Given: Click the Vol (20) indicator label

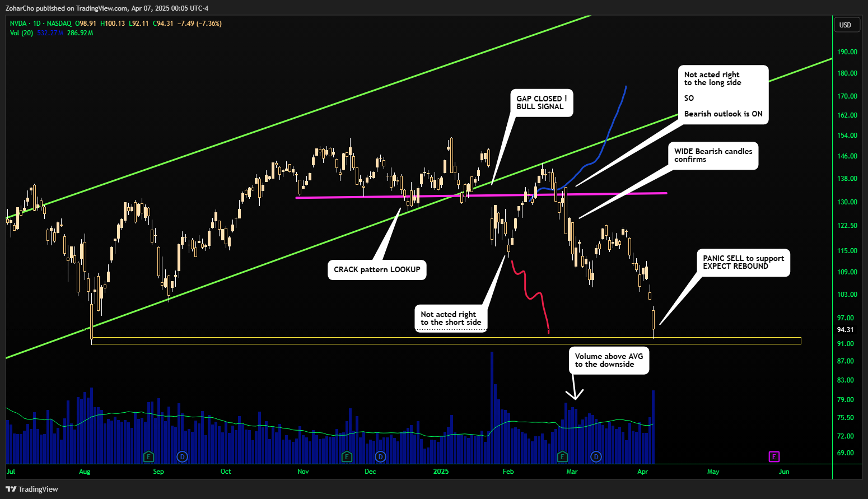Looking at the screenshot, I should click(x=21, y=33).
